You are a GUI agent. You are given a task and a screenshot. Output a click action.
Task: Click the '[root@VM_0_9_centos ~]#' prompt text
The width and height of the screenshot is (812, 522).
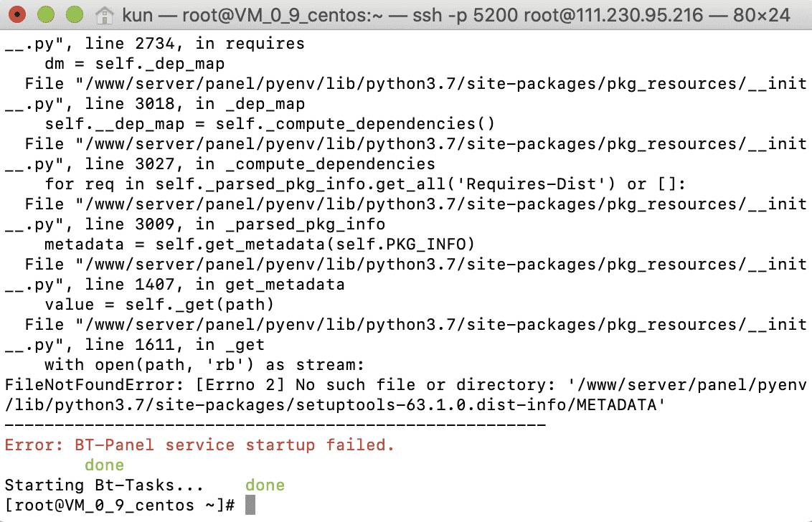coord(120,505)
